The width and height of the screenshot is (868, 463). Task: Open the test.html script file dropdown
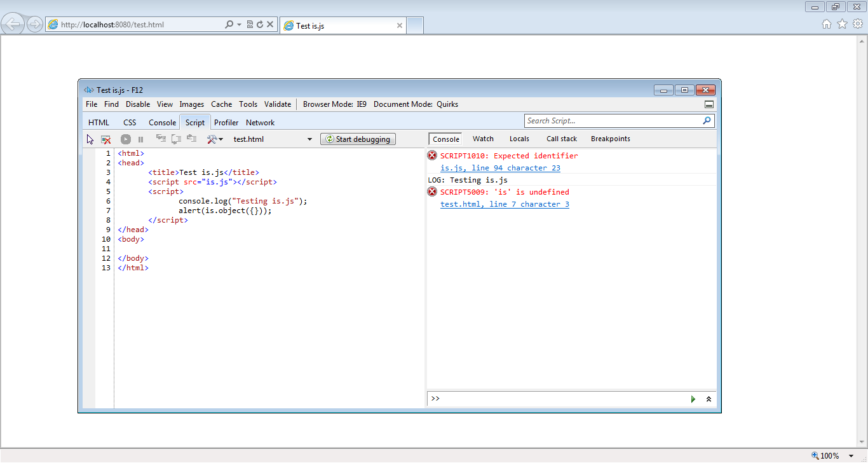tap(273, 139)
